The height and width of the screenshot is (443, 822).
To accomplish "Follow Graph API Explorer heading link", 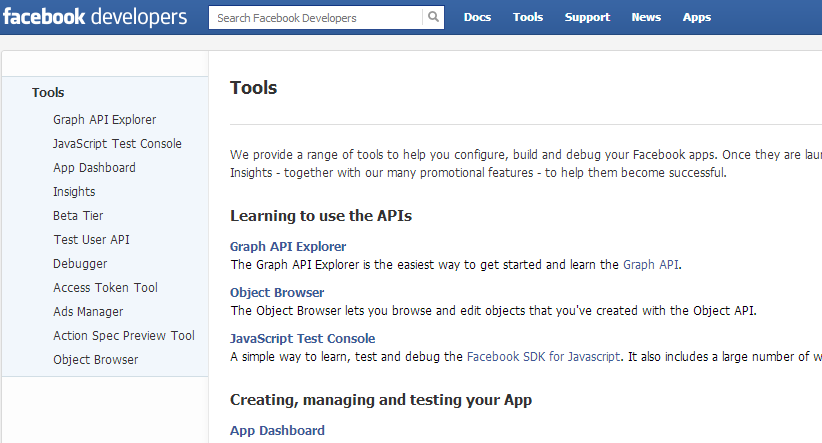I will pos(288,246).
